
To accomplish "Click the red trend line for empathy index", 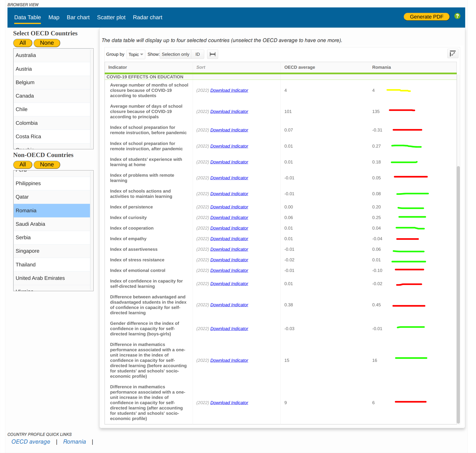I will (407, 239).
